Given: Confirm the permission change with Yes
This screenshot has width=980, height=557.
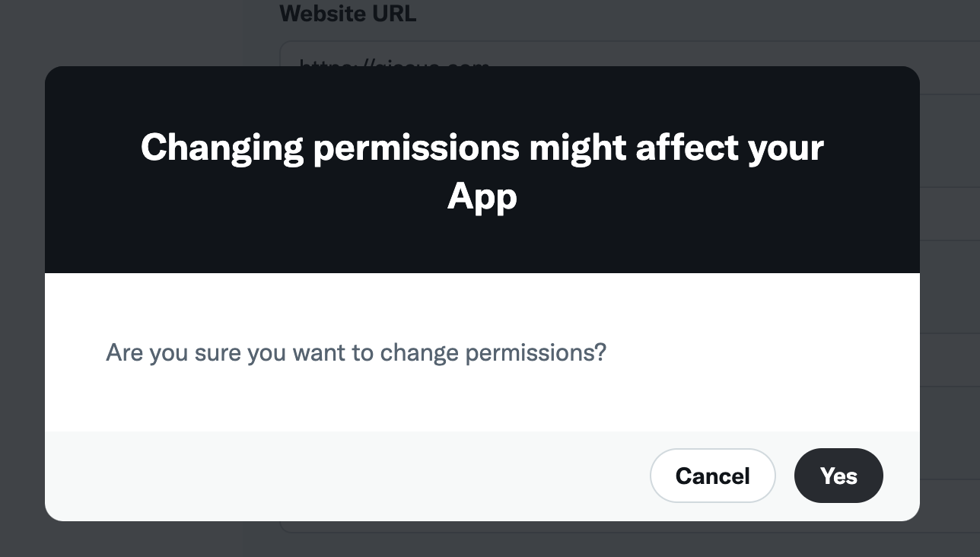Looking at the screenshot, I should tap(838, 476).
